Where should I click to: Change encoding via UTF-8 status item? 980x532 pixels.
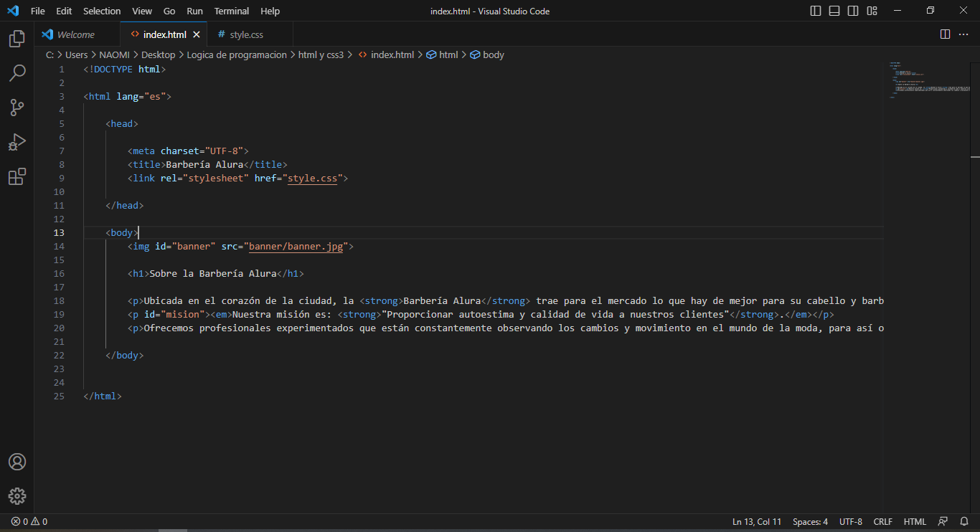(x=851, y=522)
